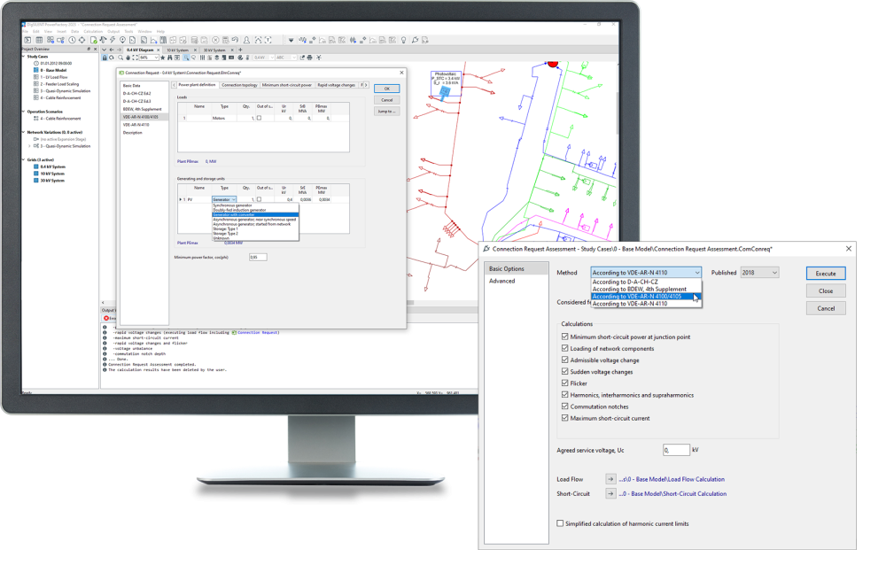
Task: Click the clock date/time icon in main toolbar
Action: pos(72,40)
